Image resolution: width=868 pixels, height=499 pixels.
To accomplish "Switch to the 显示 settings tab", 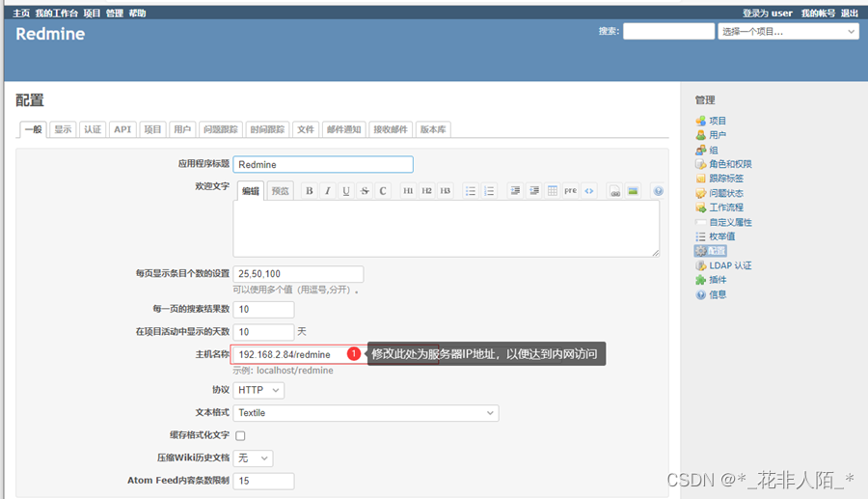I will pyautogui.click(x=63, y=129).
